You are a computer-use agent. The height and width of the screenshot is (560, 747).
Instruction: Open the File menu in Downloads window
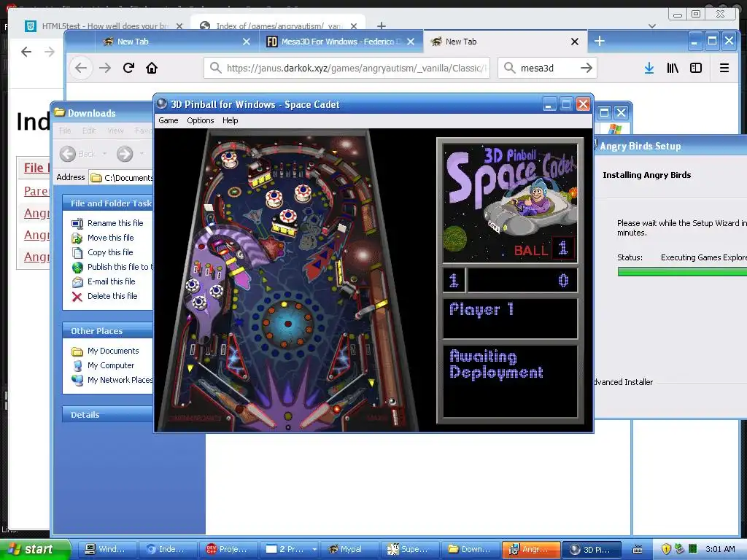pos(65,131)
